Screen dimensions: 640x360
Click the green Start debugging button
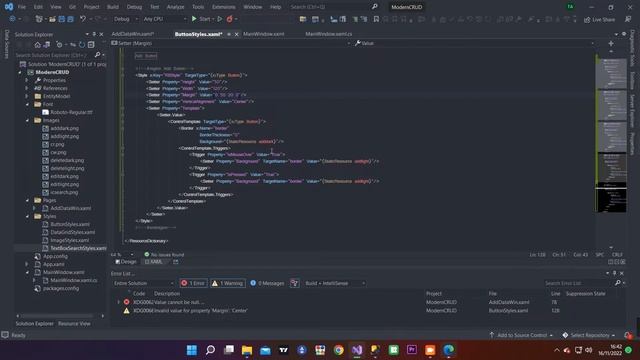pos(194,19)
